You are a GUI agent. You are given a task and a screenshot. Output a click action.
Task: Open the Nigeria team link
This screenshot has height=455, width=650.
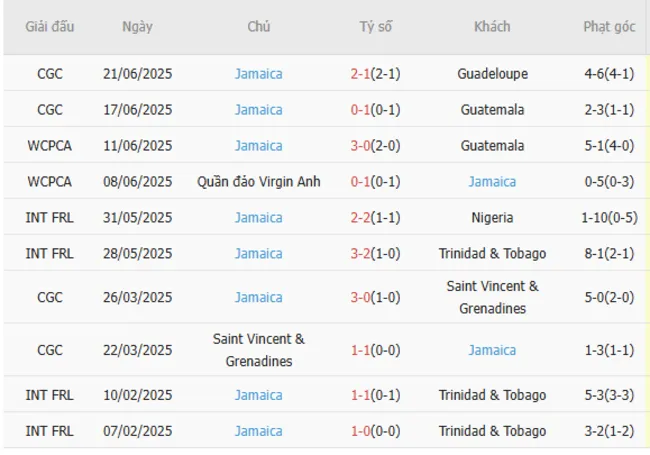[x=492, y=218]
